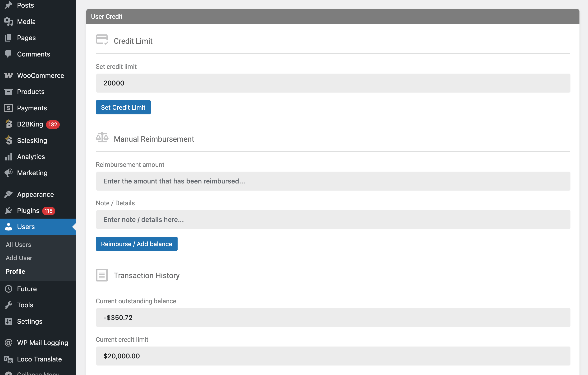Screen dimensions: 588x375
Task: Click the Future clock icon
Action: pyautogui.click(x=9, y=289)
